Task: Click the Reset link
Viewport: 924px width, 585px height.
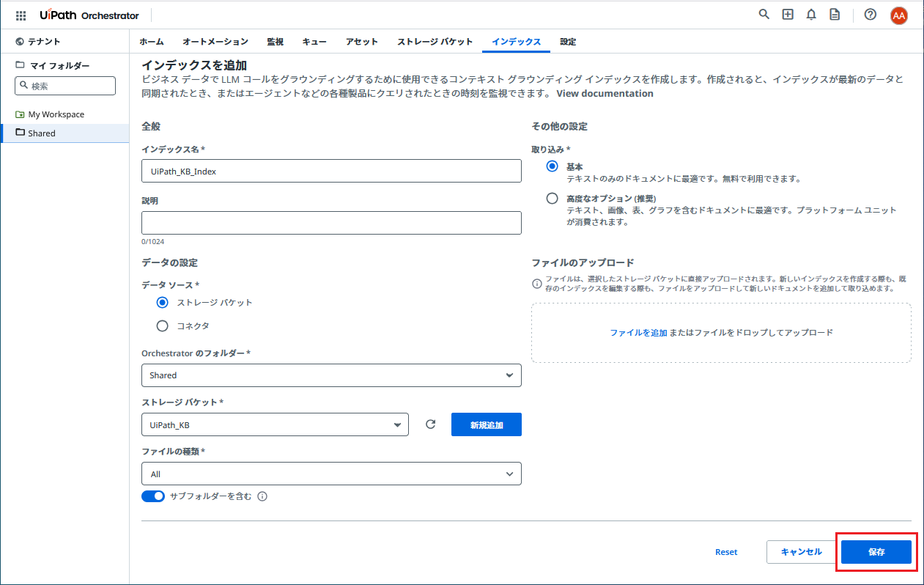Action: (726, 552)
